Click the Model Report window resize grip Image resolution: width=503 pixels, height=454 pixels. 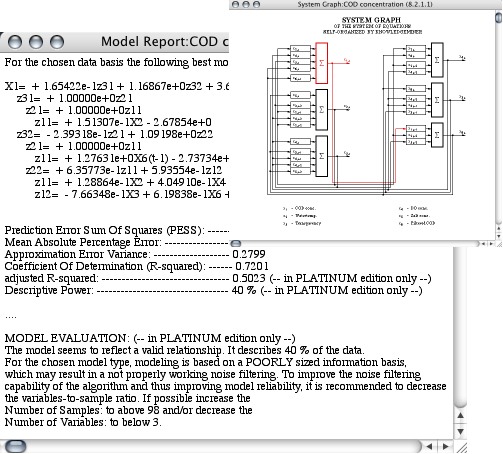461,447
